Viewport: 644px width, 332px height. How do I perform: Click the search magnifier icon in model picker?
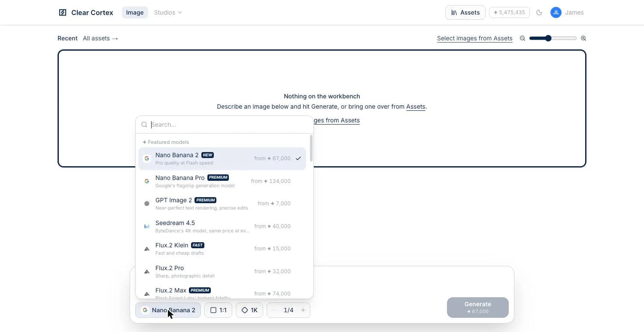[x=144, y=125]
